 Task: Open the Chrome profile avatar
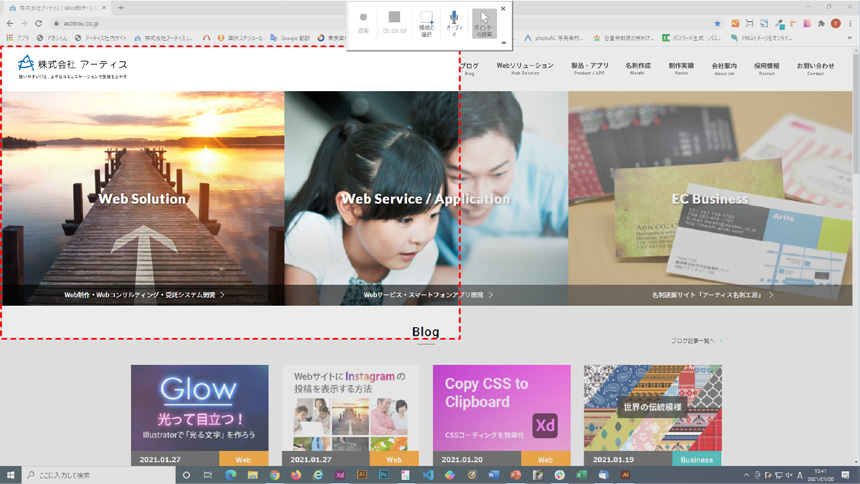pos(836,24)
